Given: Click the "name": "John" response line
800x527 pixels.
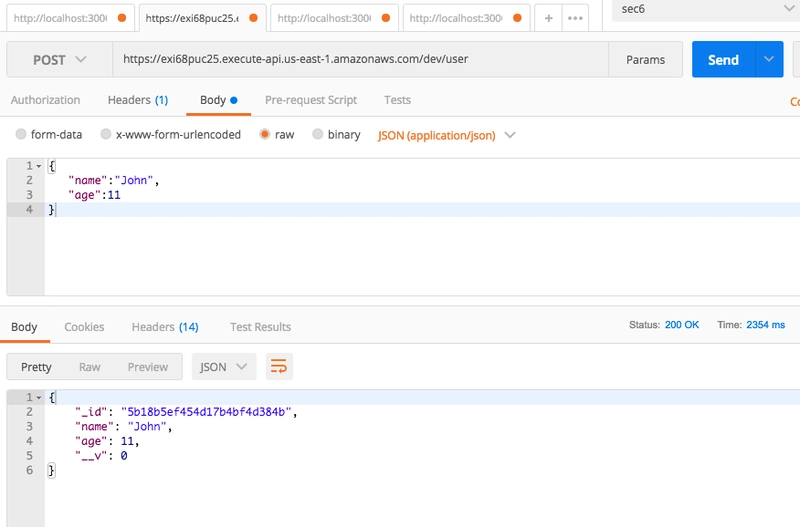Looking at the screenshot, I should [123, 426].
